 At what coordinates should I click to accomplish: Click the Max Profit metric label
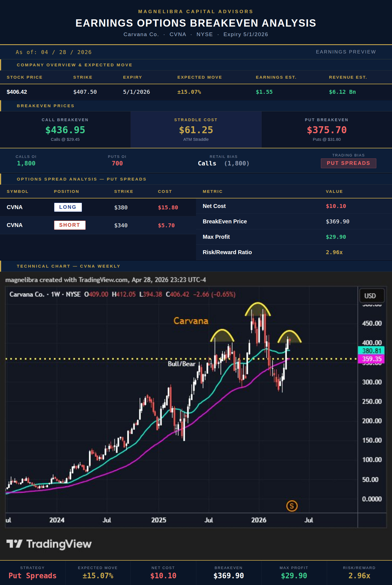pos(216,237)
